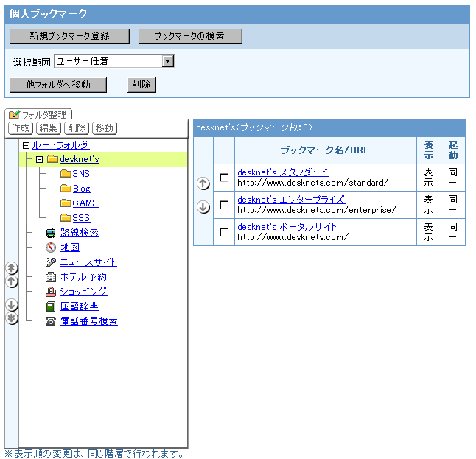
Task: Move folder up one with single-up arrow
Action: 12,281
